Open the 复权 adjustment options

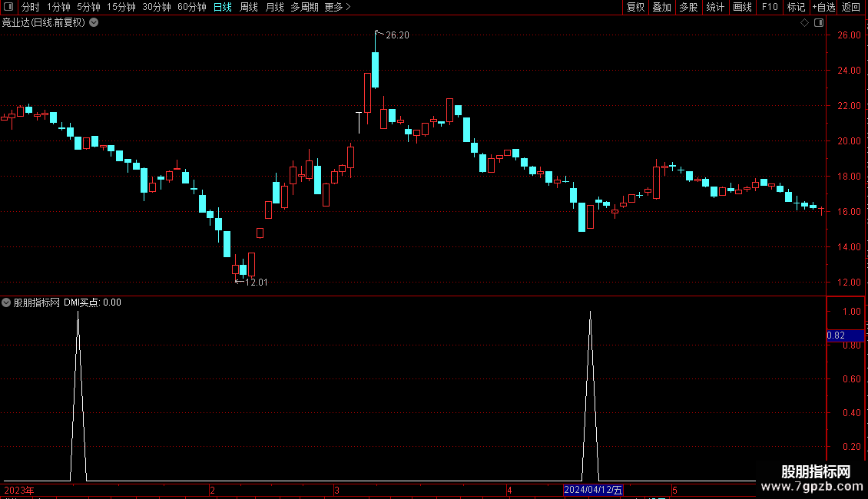click(x=635, y=7)
